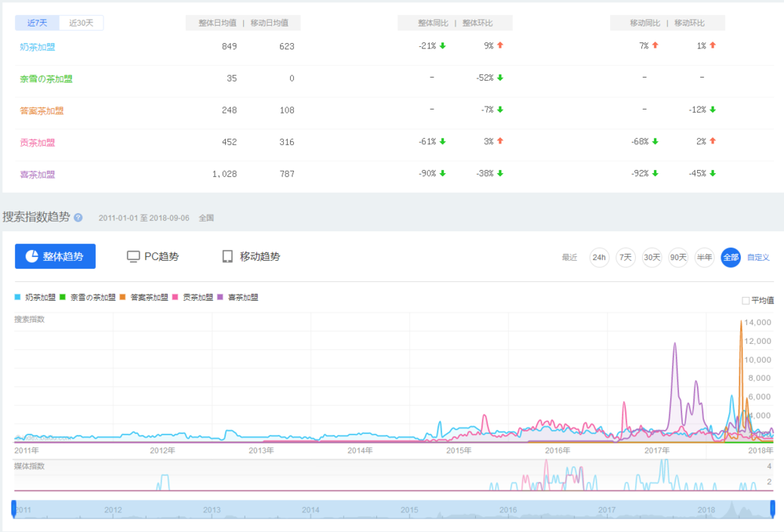The height and width of the screenshot is (532, 784).
Task: Click the date range 2011-01-01 至 2018-09-06
Action: click(x=144, y=218)
